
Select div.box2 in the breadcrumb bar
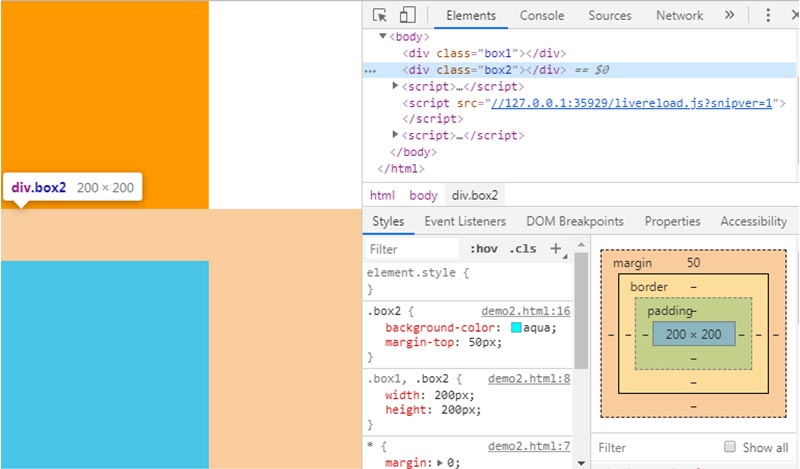[475, 195]
